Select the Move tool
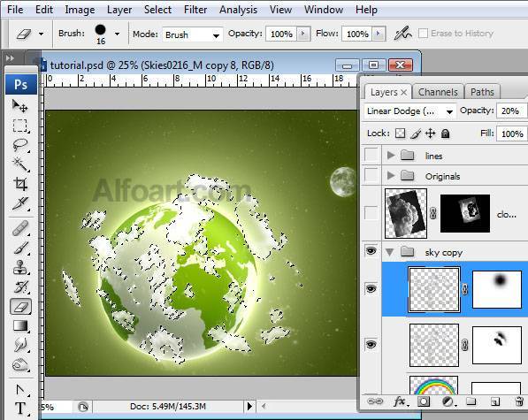This screenshot has width=528, height=420. (x=19, y=106)
